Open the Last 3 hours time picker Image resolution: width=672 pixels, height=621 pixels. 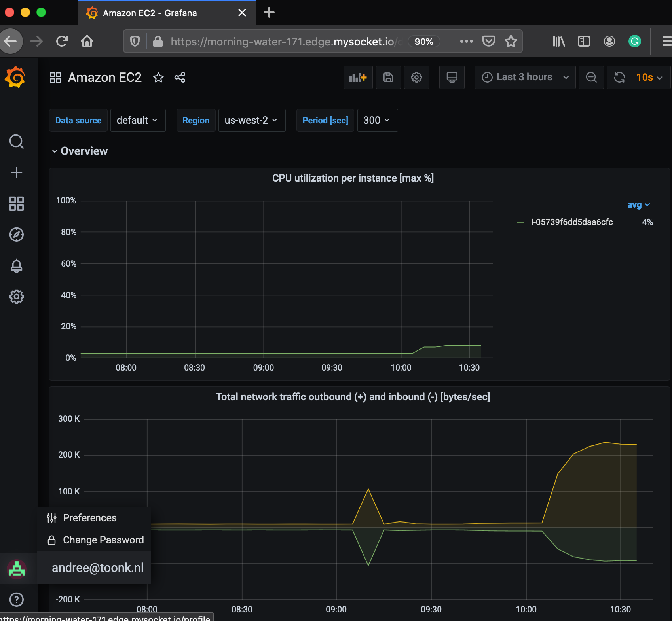pos(525,77)
